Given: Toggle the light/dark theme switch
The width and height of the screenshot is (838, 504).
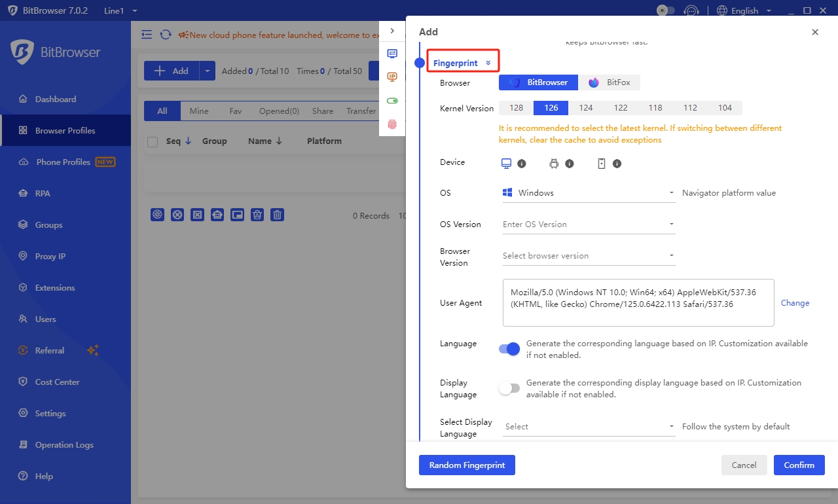Looking at the screenshot, I should coord(665,10).
